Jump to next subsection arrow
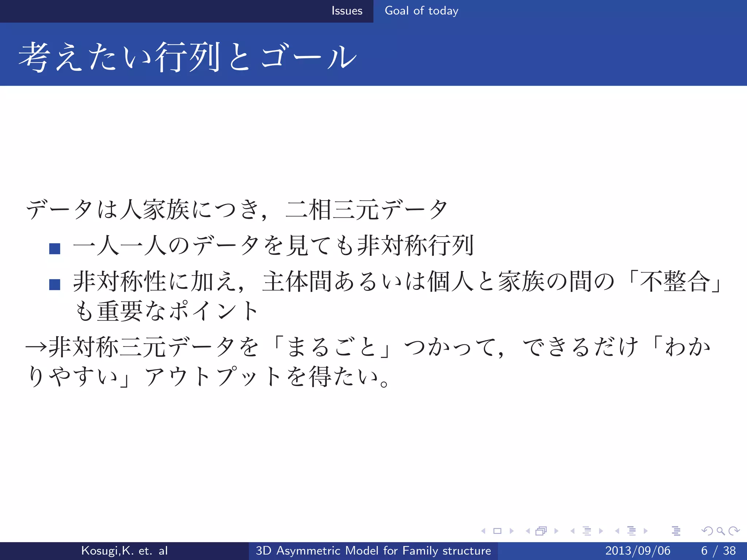This screenshot has height=560, width=747. tap(601, 531)
